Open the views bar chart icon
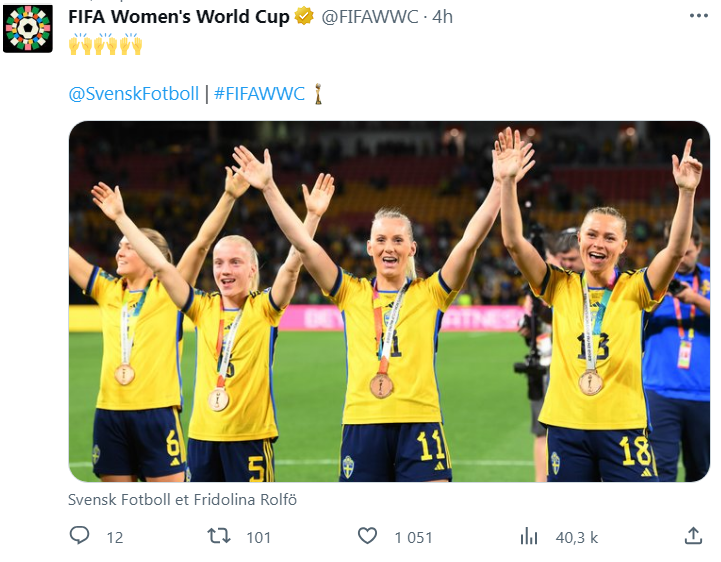The width and height of the screenshot is (721, 562). click(x=529, y=537)
